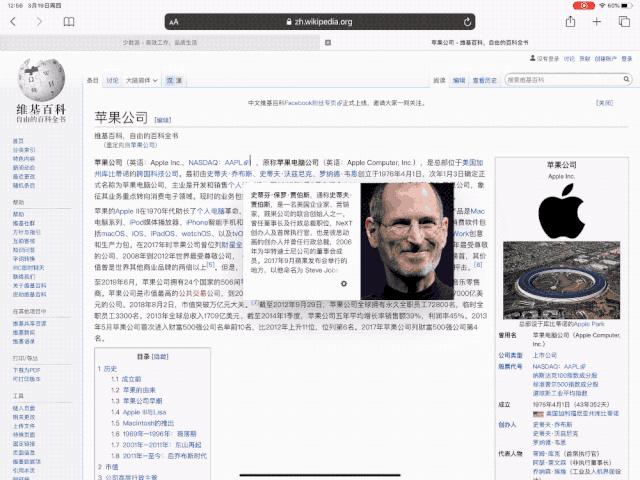Jump to section 1.2 苹果的由来
This screenshot has height=480, width=640.
pos(133,390)
